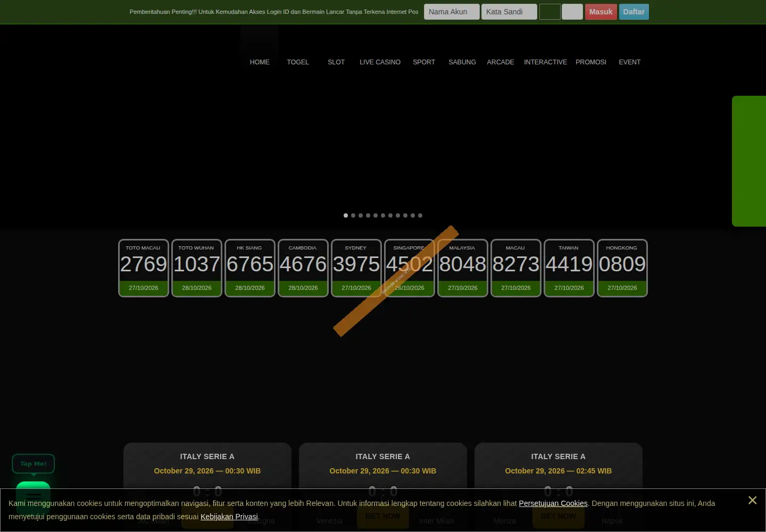Open the ARCADE menu item
This screenshot has width=766, height=532.
click(x=501, y=62)
